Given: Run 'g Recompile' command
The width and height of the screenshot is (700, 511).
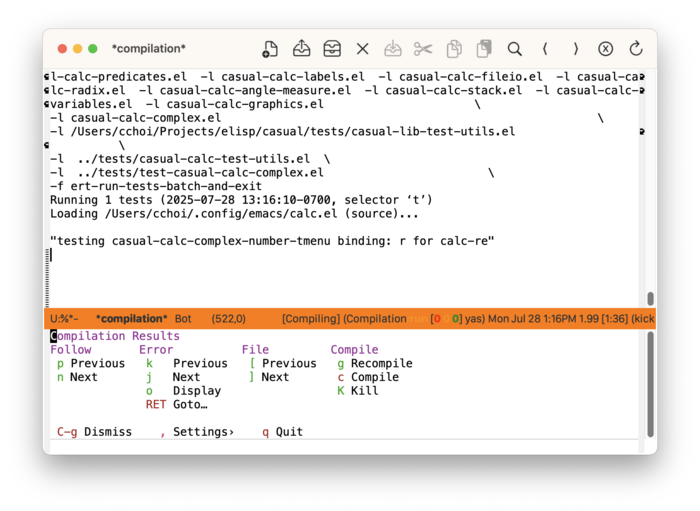Looking at the screenshot, I should point(375,363).
